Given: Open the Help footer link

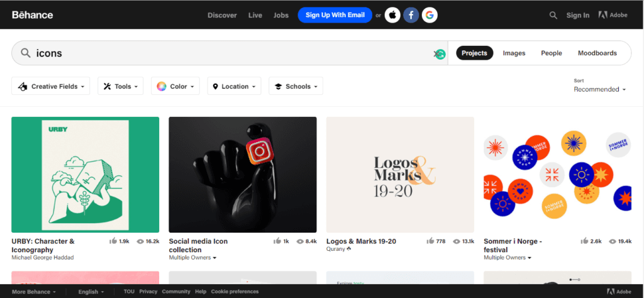Looking at the screenshot, I should pos(201,292).
